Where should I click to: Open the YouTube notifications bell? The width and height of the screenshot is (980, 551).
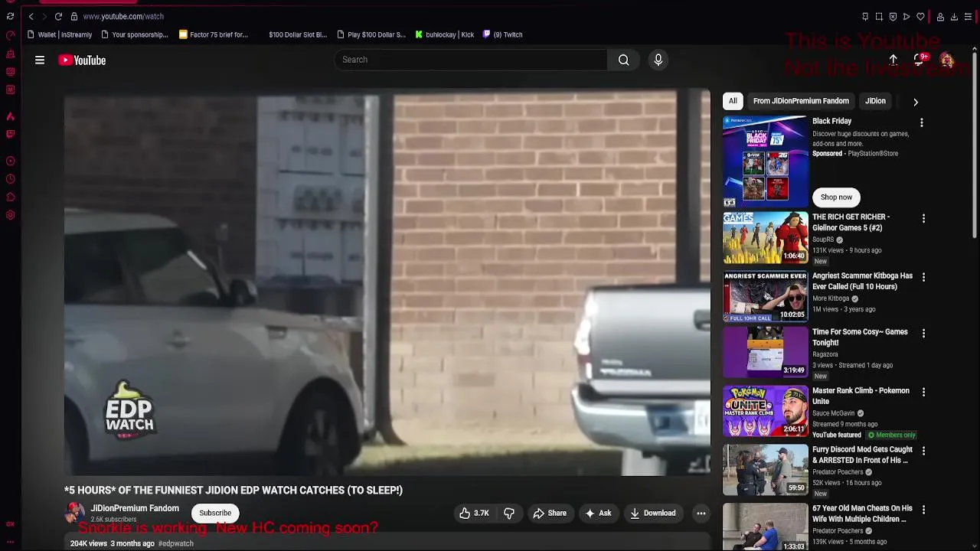click(x=920, y=60)
